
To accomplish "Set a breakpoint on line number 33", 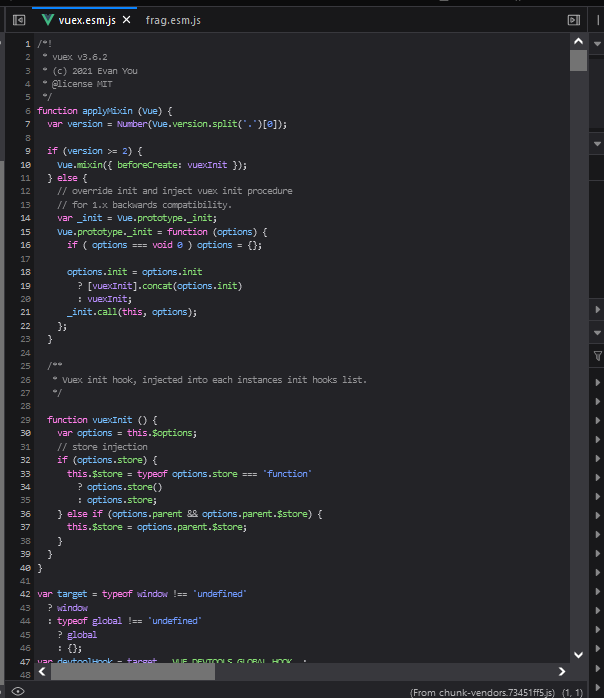I will 25,474.
